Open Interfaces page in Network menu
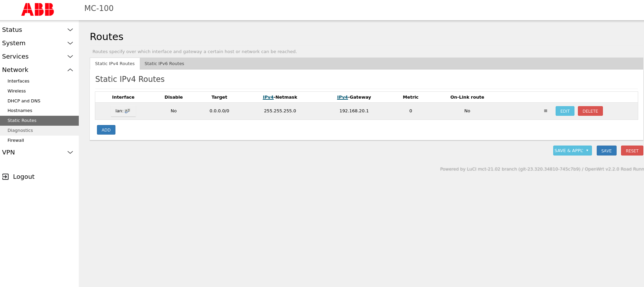 pos(18,81)
